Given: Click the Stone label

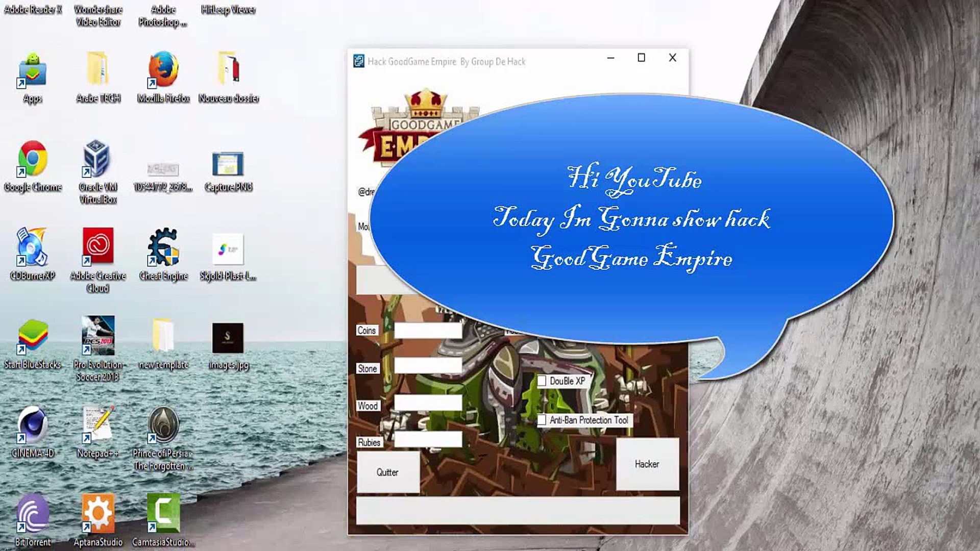Looking at the screenshot, I should pyautogui.click(x=367, y=368).
